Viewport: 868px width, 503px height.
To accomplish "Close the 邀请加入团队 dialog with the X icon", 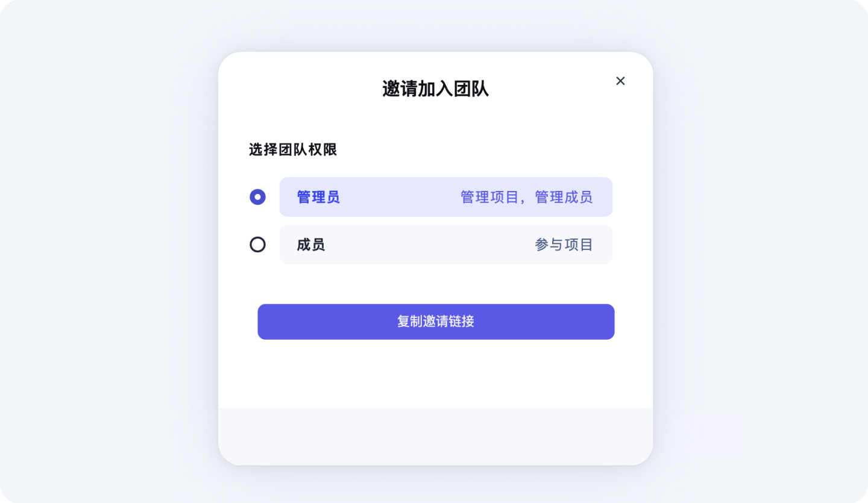I will pos(620,81).
